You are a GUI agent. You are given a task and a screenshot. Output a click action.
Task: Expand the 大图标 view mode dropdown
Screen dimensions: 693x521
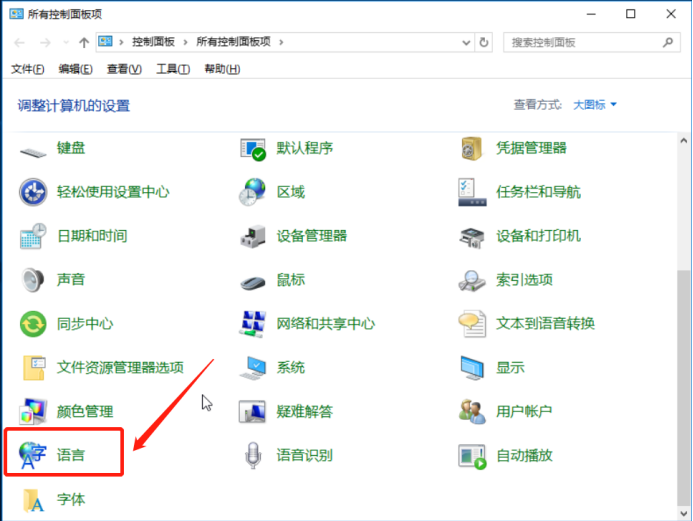pos(595,105)
